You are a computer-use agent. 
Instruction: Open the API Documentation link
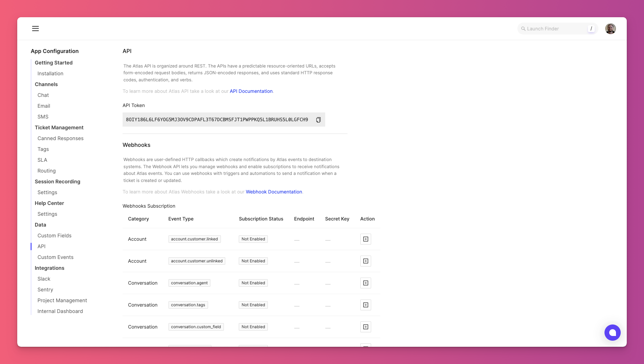click(x=251, y=91)
